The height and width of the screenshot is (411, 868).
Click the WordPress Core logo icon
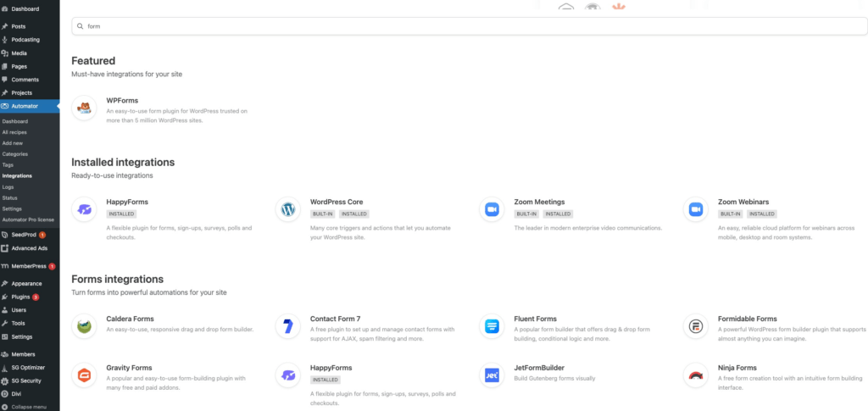tap(288, 209)
